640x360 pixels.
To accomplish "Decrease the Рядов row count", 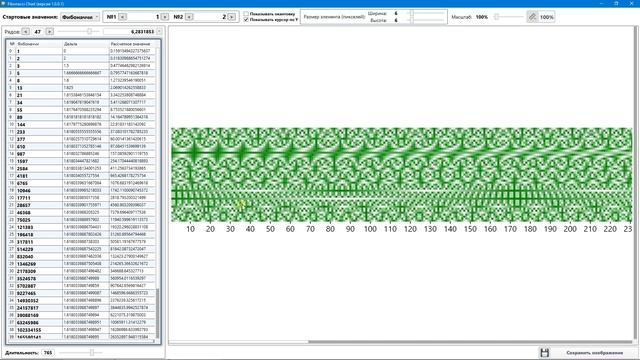I will pyautogui.click(x=26, y=31).
